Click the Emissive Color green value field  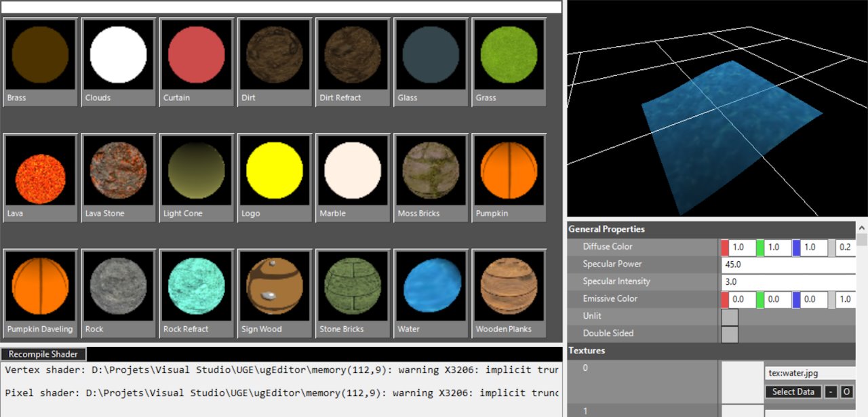click(x=778, y=299)
